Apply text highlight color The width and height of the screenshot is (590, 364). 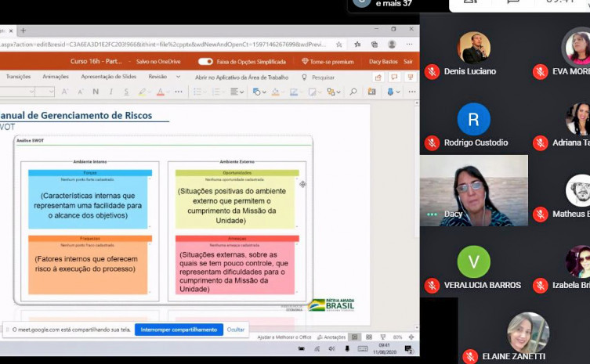142,92
